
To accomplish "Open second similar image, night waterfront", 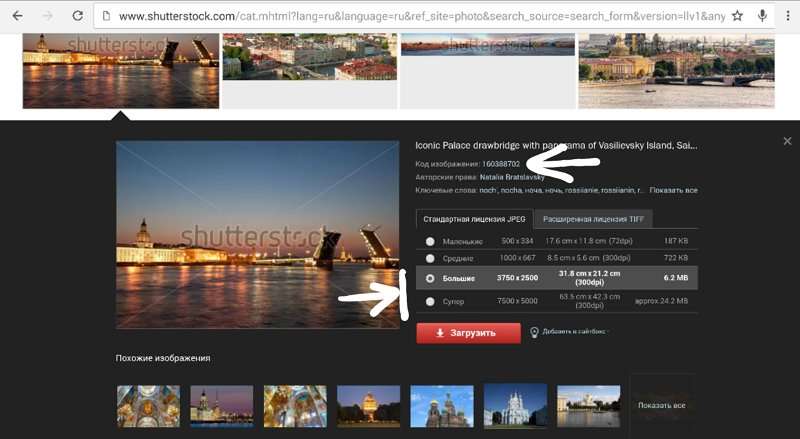I will pyautogui.click(x=222, y=406).
